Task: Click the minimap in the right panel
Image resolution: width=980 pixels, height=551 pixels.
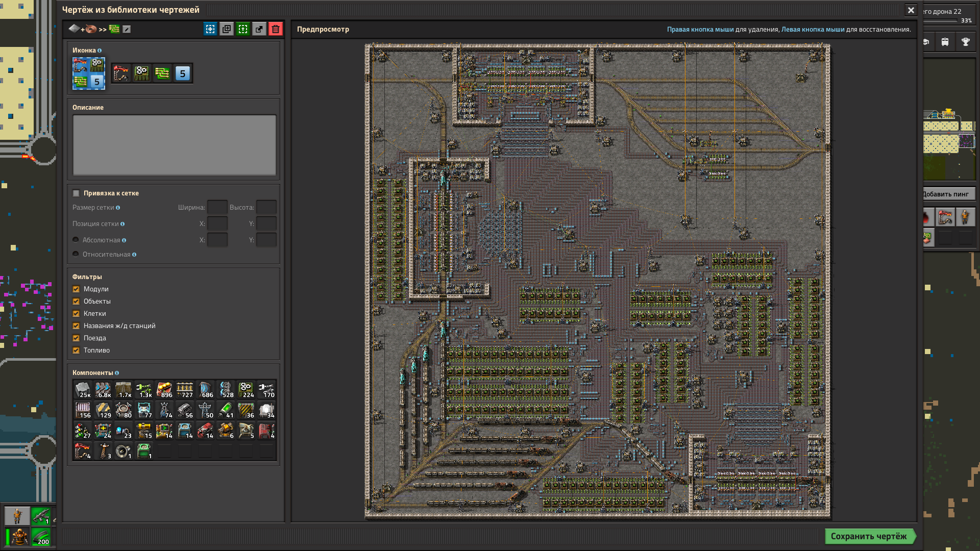Action: click(x=949, y=118)
